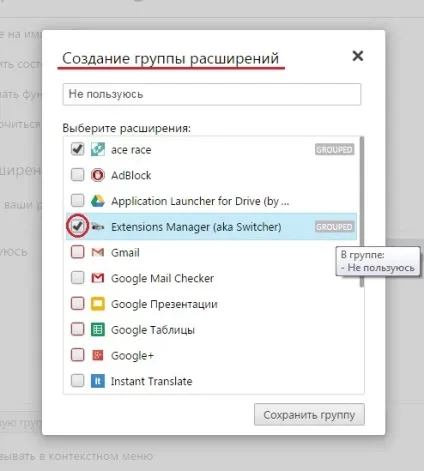Click the yellow Google Презентации icon
Viewport: 424px width, 471px height.
coord(98,304)
